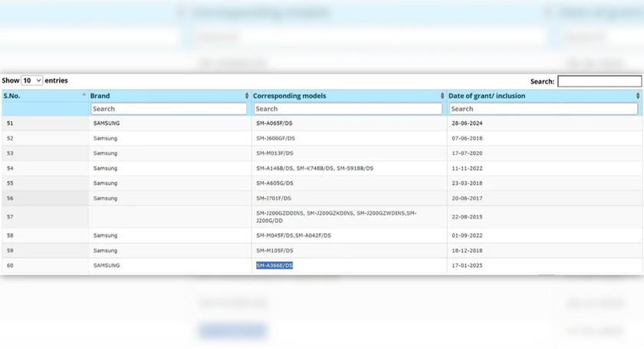Image resolution: width=644 pixels, height=349 pixels.
Task: Click the Date of grant search box
Action: tap(544, 109)
